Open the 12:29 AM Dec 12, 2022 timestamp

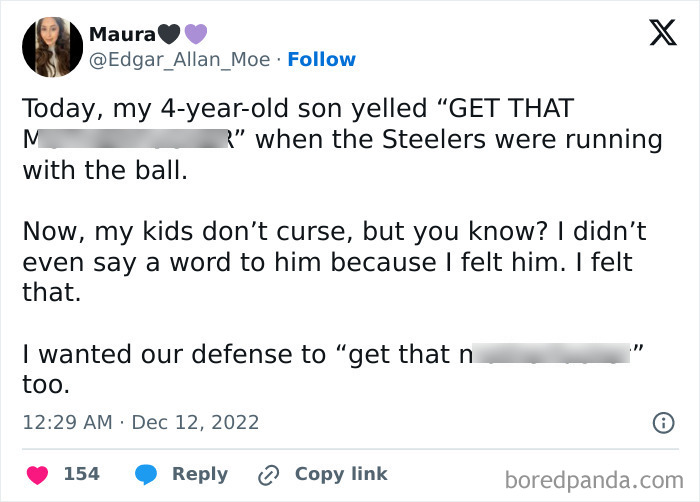coord(140,423)
